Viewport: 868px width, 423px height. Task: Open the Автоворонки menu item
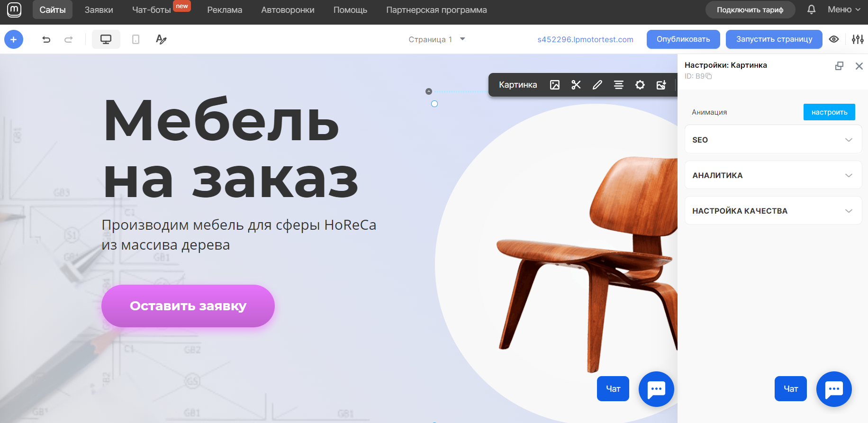[x=288, y=10]
